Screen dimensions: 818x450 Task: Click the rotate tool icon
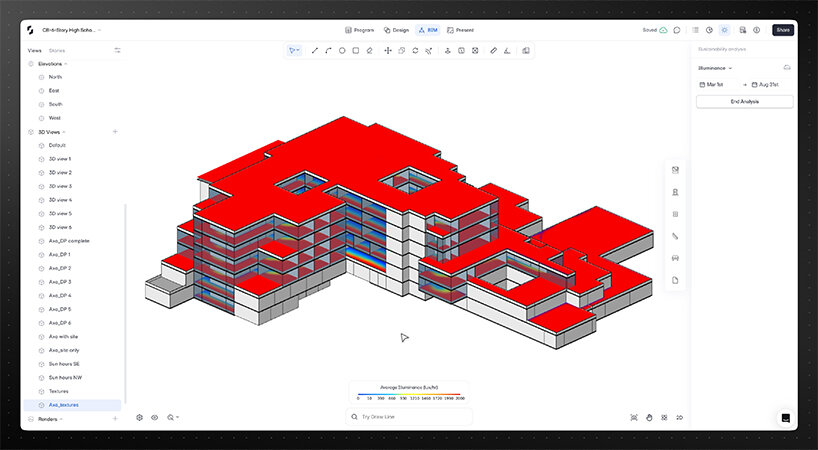click(415, 50)
